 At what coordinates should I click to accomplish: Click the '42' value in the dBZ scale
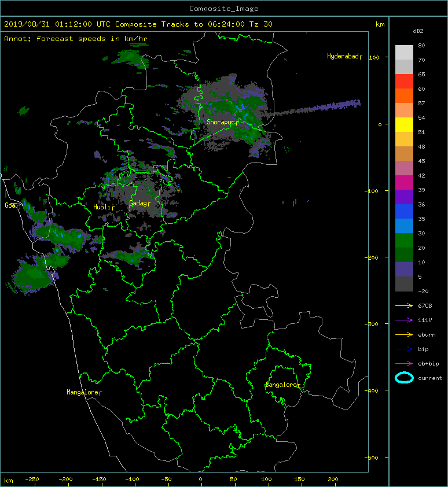(421, 175)
